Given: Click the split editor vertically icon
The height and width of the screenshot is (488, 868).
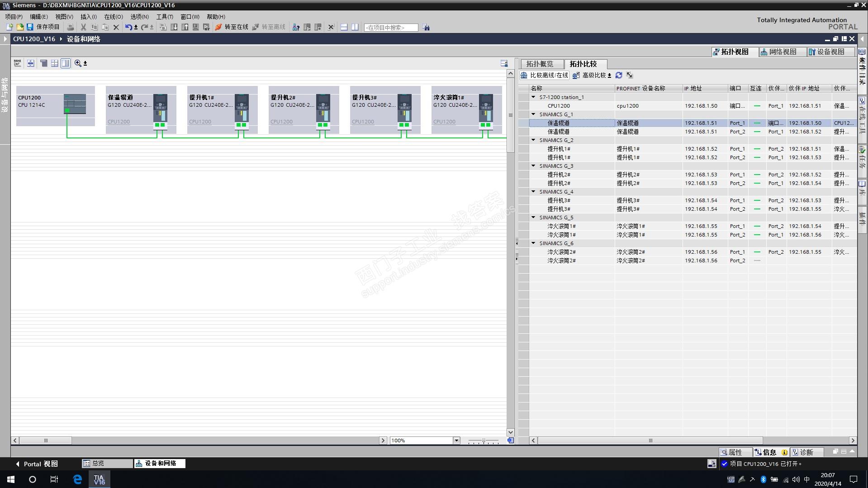Looking at the screenshot, I should pyautogui.click(x=355, y=27).
